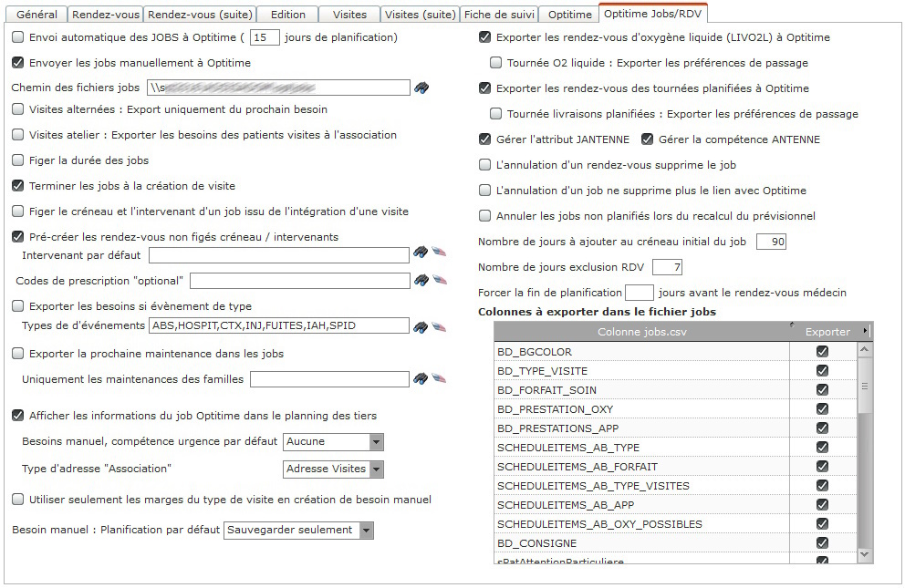
Task: Enable Utiliser seulement les marges du type de visite
Action: (x=18, y=500)
